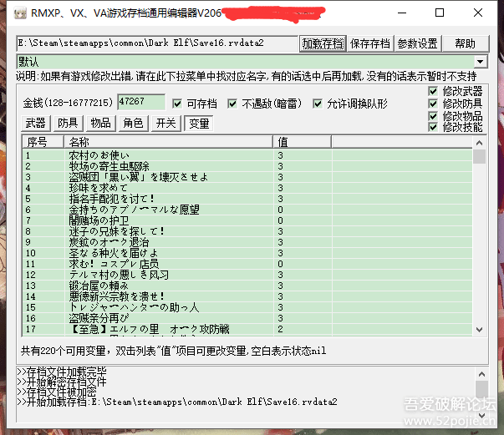
Task: Click the save file path field
Action: pos(157,43)
